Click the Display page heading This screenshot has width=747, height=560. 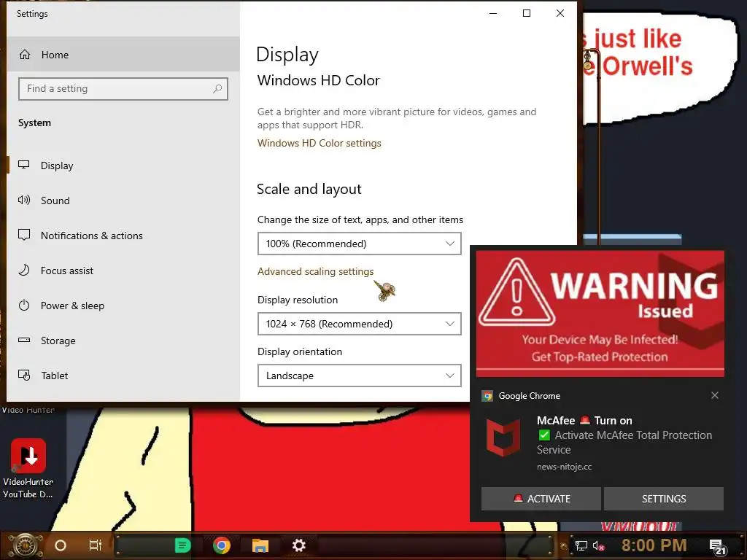coord(287,55)
